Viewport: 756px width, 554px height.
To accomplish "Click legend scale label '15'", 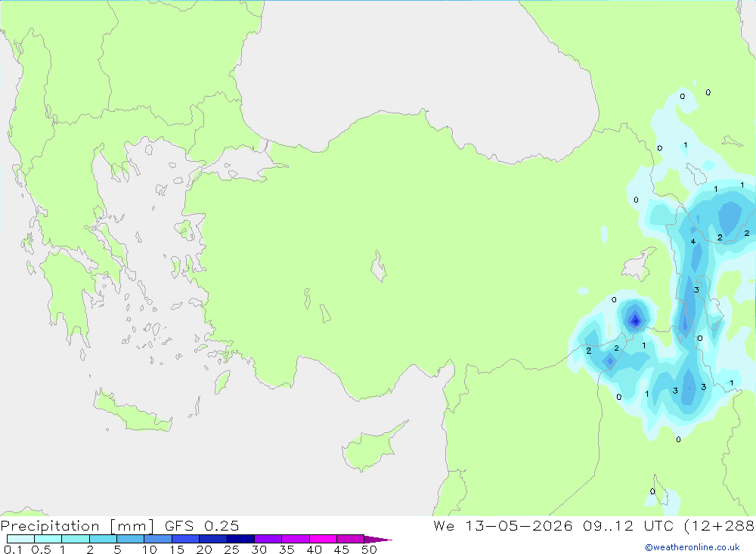I will coord(177,549).
